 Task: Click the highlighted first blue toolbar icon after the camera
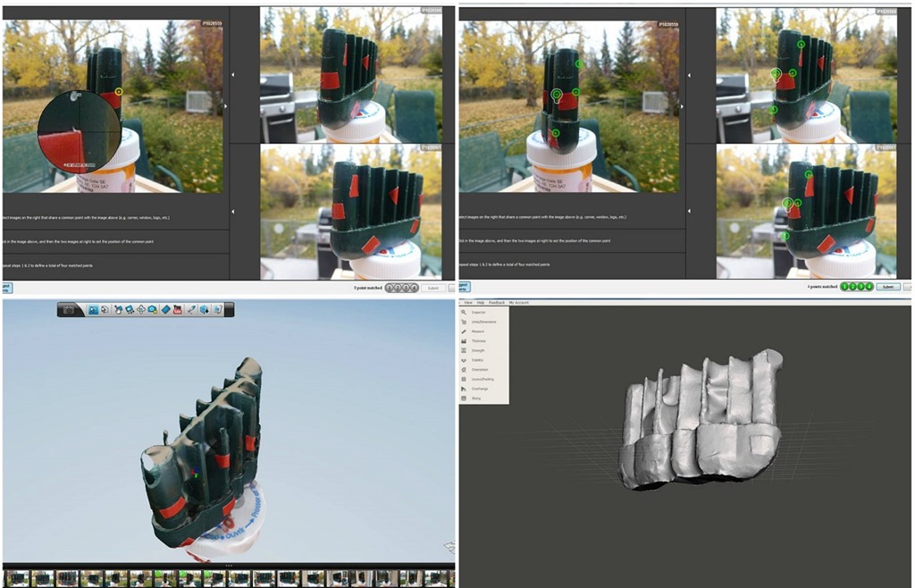(92, 309)
